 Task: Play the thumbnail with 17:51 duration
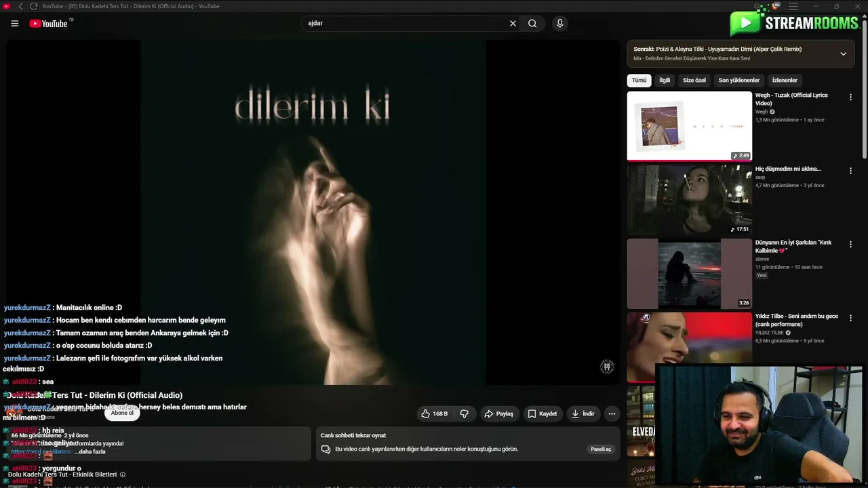690,200
